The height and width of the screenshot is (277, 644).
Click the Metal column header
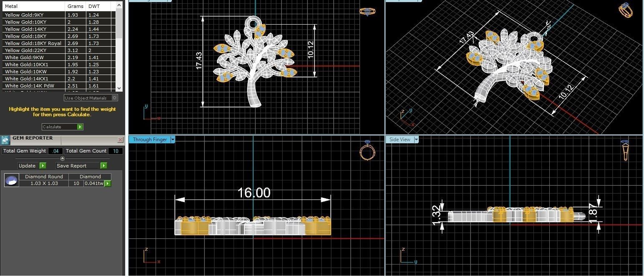tap(34, 6)
